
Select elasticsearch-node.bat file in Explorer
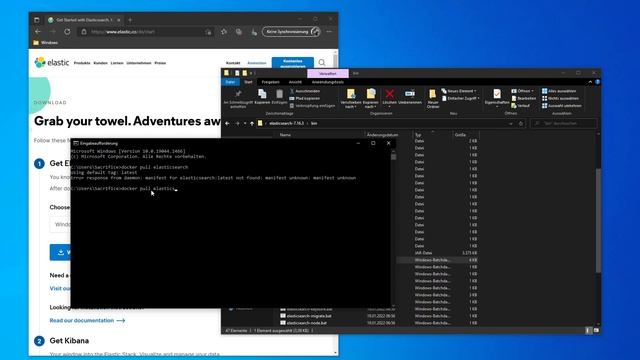click(x=307, y=323)
